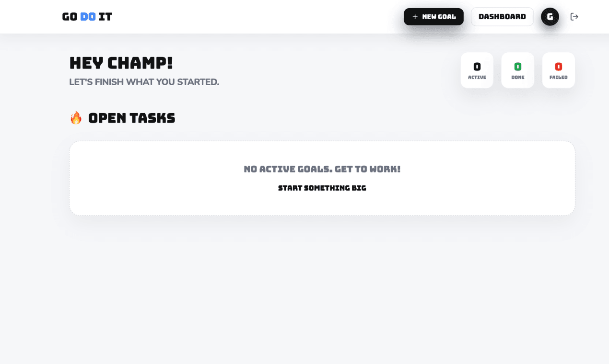The height and width of the screenshot is (364, 609).
Task: Click the zero count under ACTIVE
Action: 477,66
